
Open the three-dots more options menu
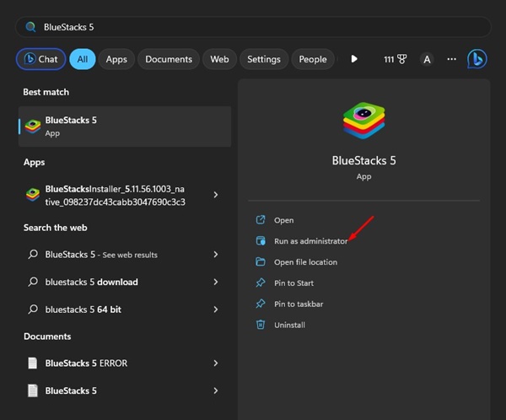pyautogui.click(x=451, y=59)
